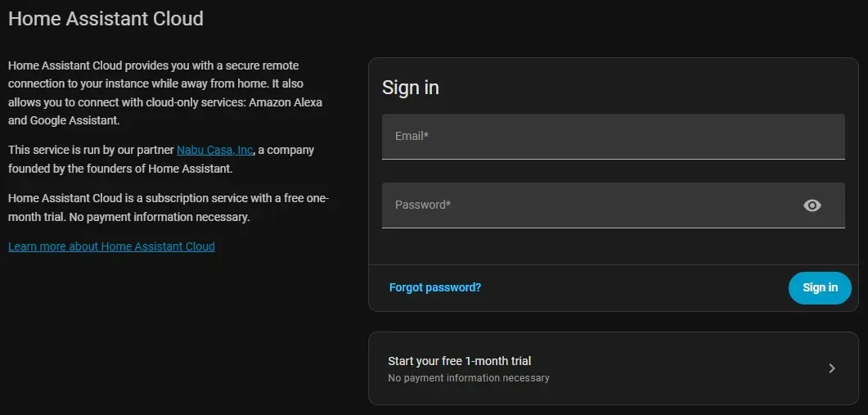Click the chevron arrow on trial card
The height and width of the screenshot is (415, 868).
coord(831,368)
